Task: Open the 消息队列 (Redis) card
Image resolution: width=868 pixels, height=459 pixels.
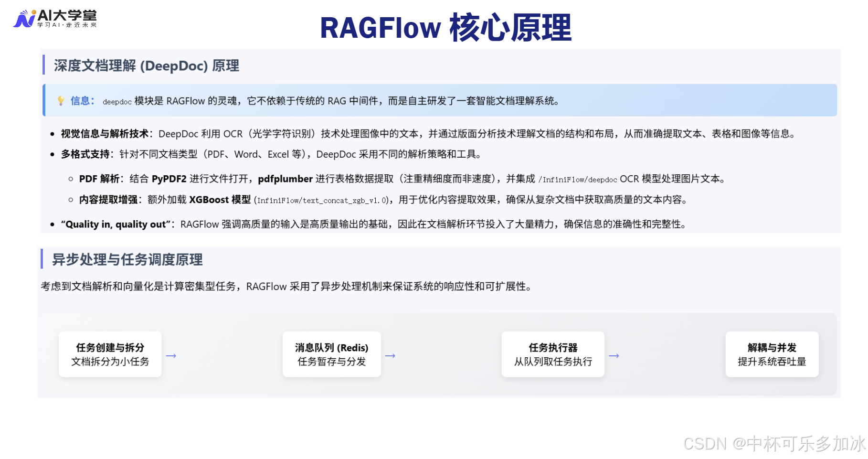Action: pyautogui.click(x=331, y=354)
